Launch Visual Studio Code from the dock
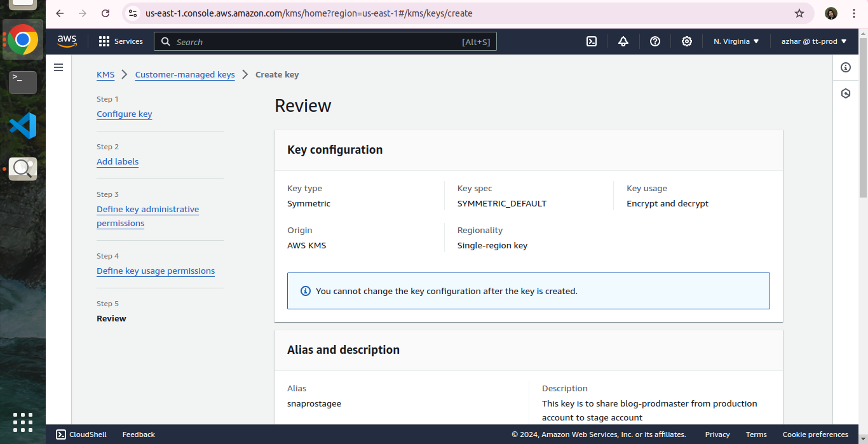This screenshot has height=444, width=868. (23, 126)
